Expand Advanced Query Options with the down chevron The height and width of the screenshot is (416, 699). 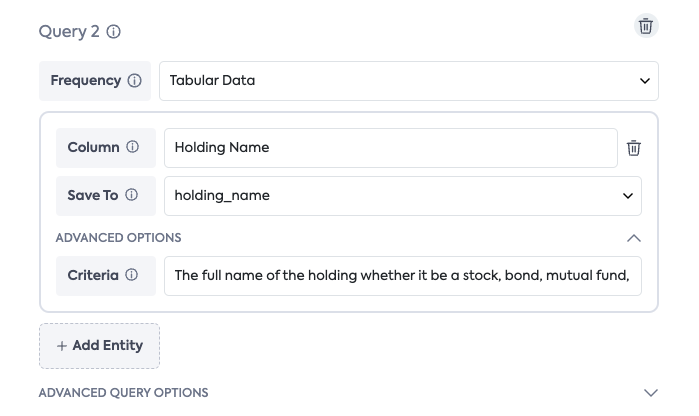651,393
